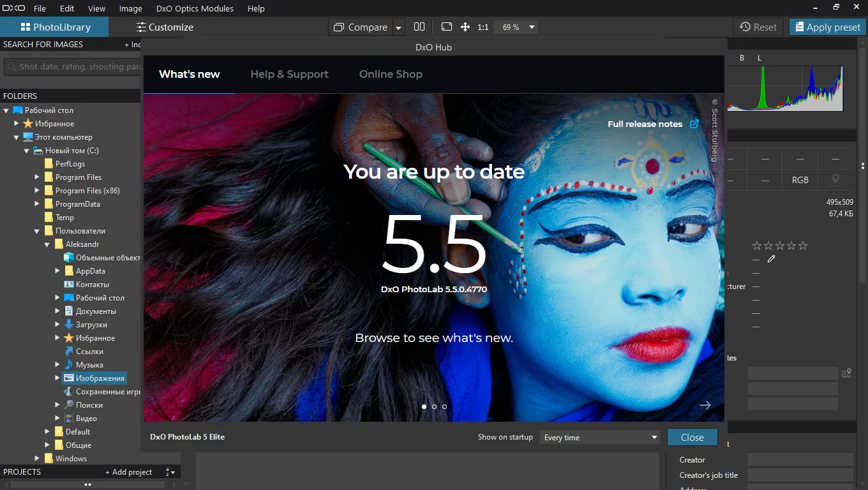Select the first slide dot indicator
This screenshot has height=490, width=868.
(x=424, y=406)
